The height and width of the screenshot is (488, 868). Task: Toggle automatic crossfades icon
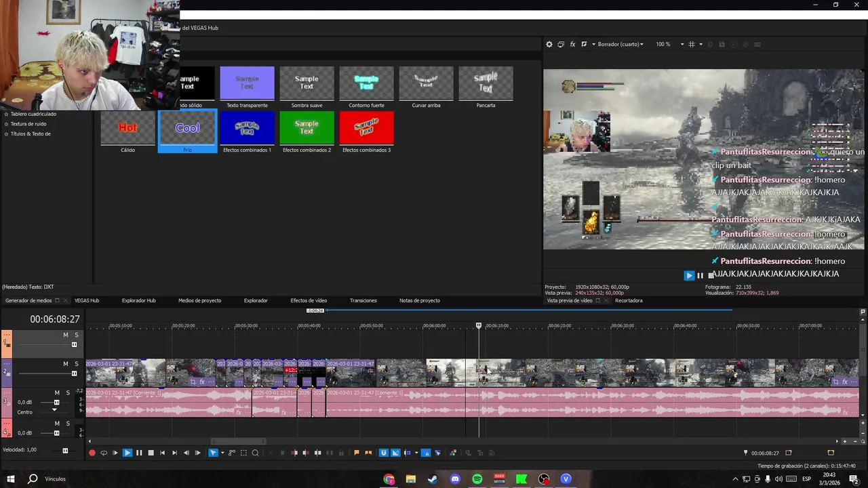[x=396, y=453]
